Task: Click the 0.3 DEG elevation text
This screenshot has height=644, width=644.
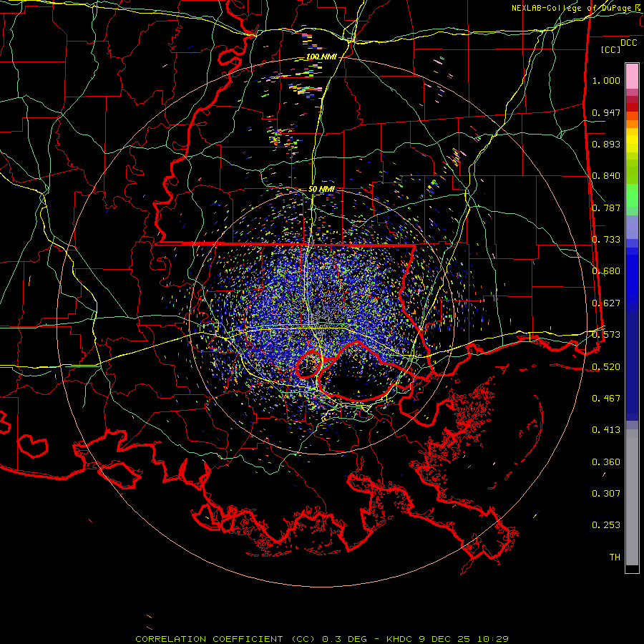Action: pos(344,639)
